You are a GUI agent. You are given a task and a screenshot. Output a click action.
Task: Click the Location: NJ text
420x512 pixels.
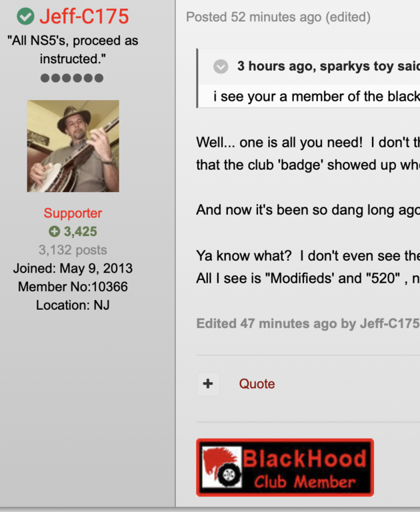coord(73,305)
